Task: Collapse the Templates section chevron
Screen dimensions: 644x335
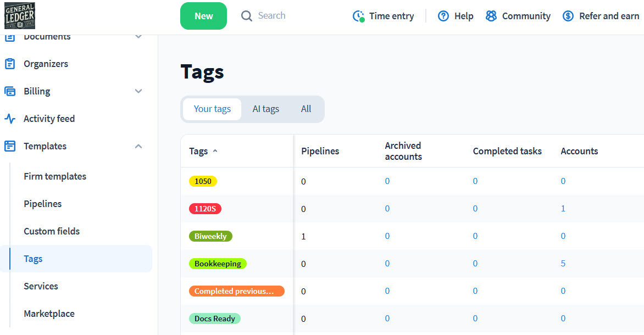Action: point(138,146)
